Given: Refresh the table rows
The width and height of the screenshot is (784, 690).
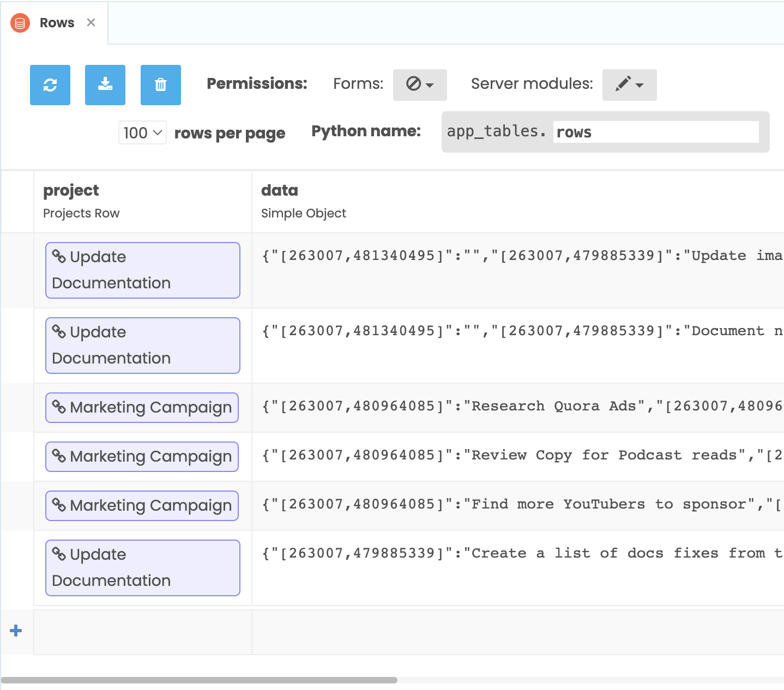Looking at the screenshot, I should (x=50, y=85).
